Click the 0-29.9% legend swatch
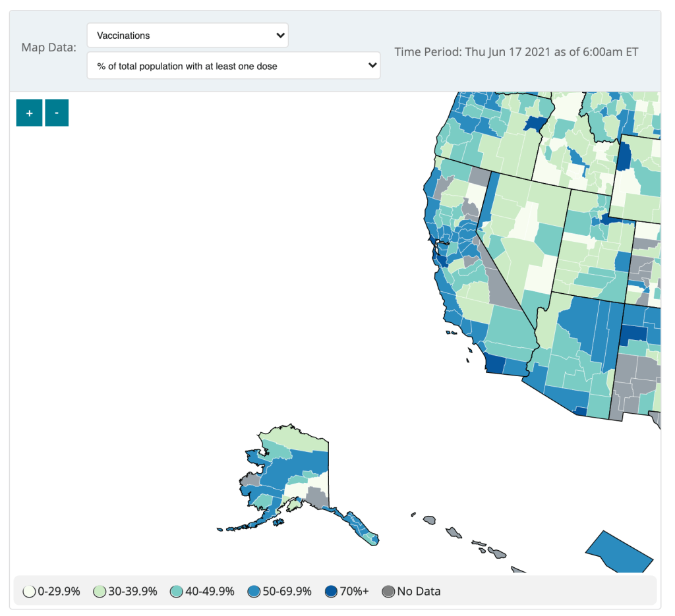The height and width of the screenshot is (616, 675). 29,592
